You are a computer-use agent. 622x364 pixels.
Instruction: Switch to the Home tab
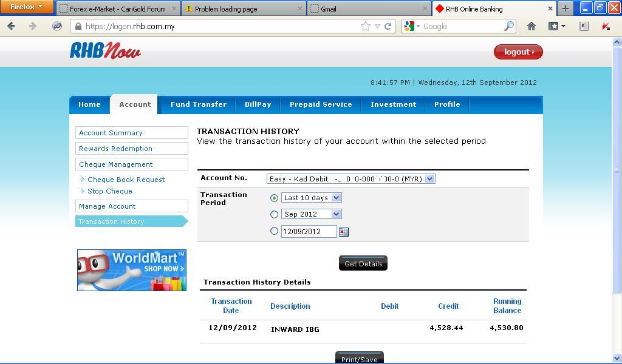90,104
